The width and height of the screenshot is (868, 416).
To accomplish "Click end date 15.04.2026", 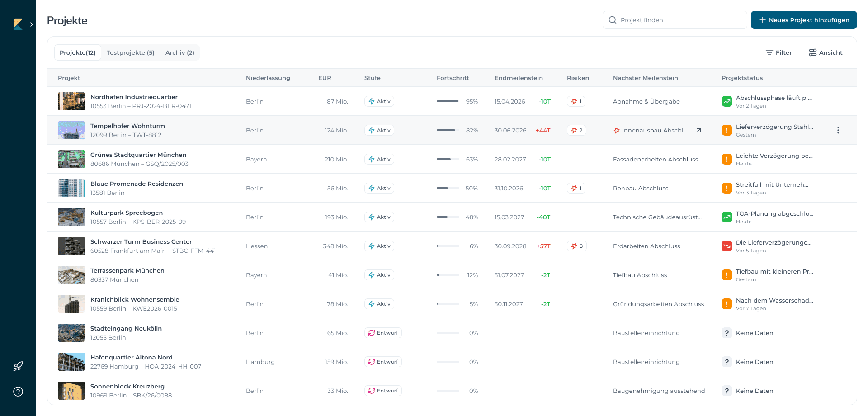I will coord(509,101).
